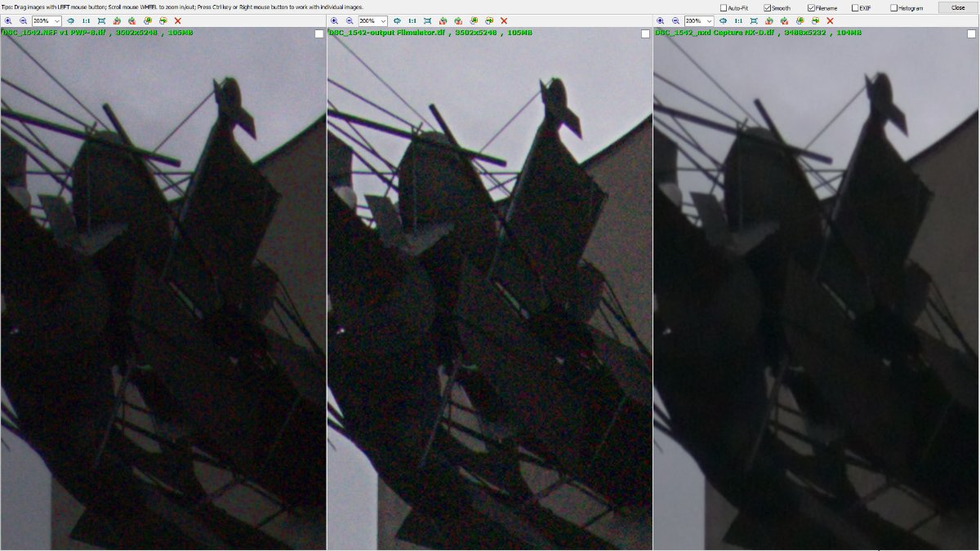980x551 pixels.
Task: Zoom in on the left NEF image
Action: point(8,20)
